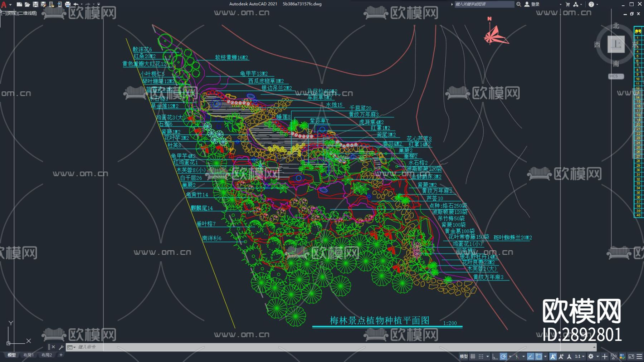Open the Autodesk App Store cart icon
This screenshot has width=644, height=362.
568,4
